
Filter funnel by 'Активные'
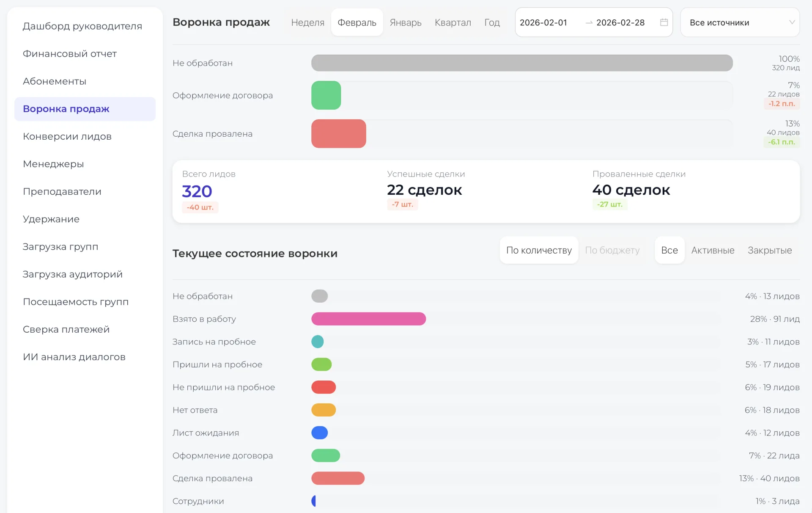pos(713,250)
